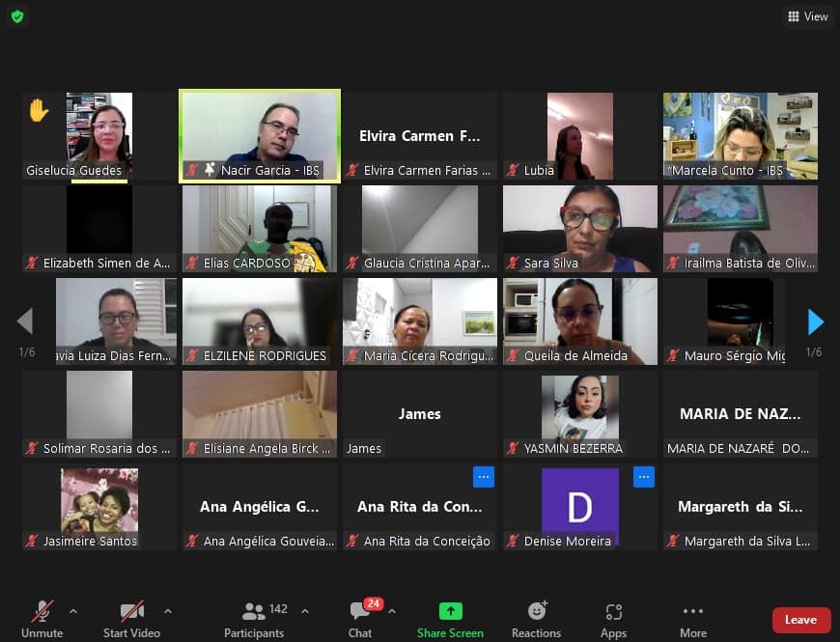Expand video options arrow beside Start Video

(168, 611)
